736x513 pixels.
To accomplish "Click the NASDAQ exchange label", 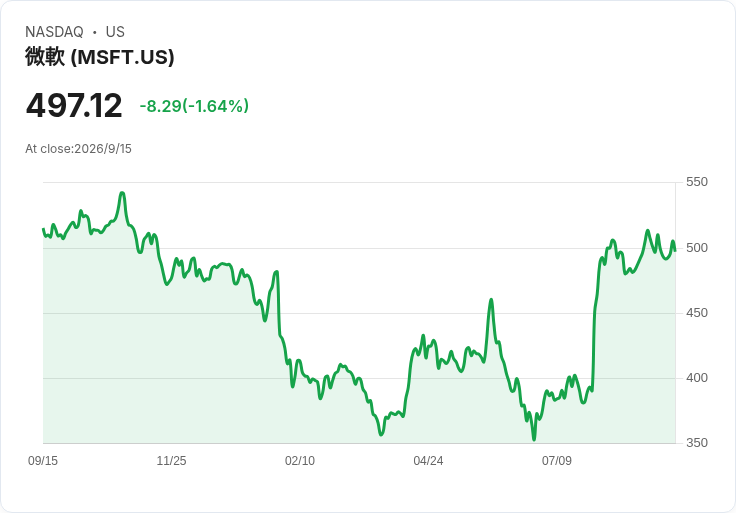I will [x=54, y=32].
